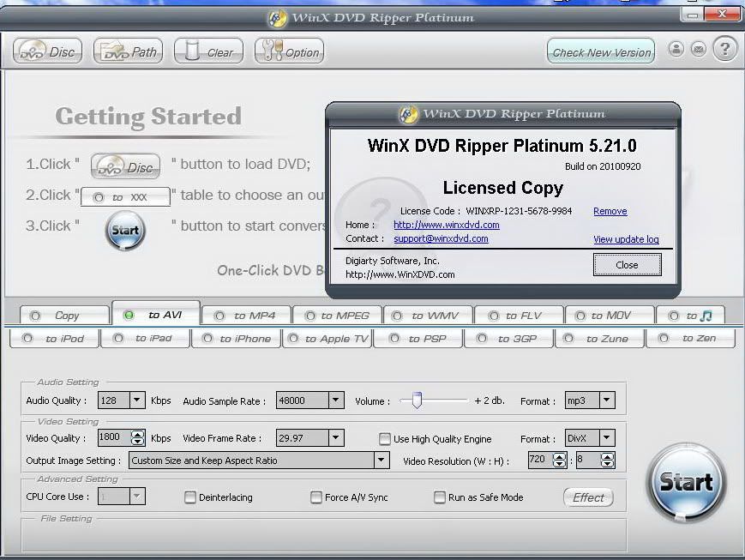The width and height of the screenshot is (745, 560).
Task: Adjust the Volume slider handle
Action: 417,400
